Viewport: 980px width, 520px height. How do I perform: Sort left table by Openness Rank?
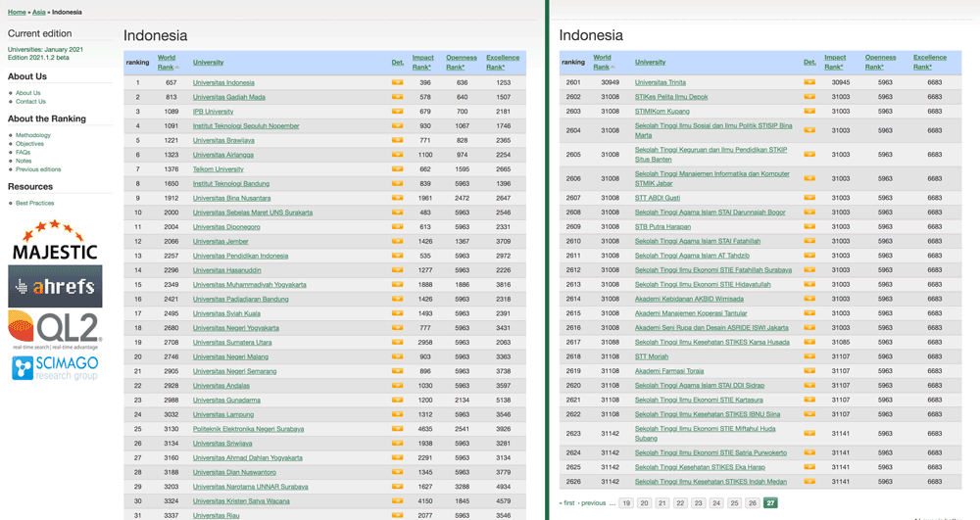click(x=462, y=62)
